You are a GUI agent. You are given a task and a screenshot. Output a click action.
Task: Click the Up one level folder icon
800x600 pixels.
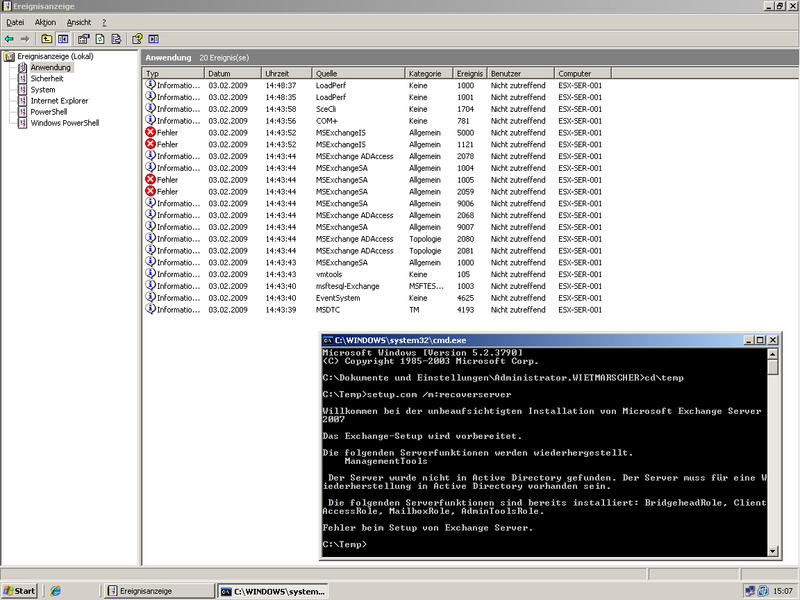[x=46, y=39]
